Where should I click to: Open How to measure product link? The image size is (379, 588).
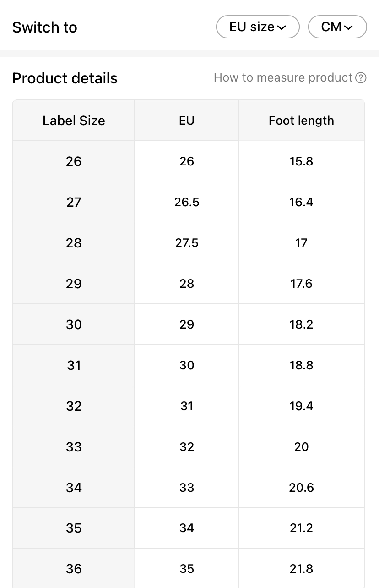pos(283,78)
